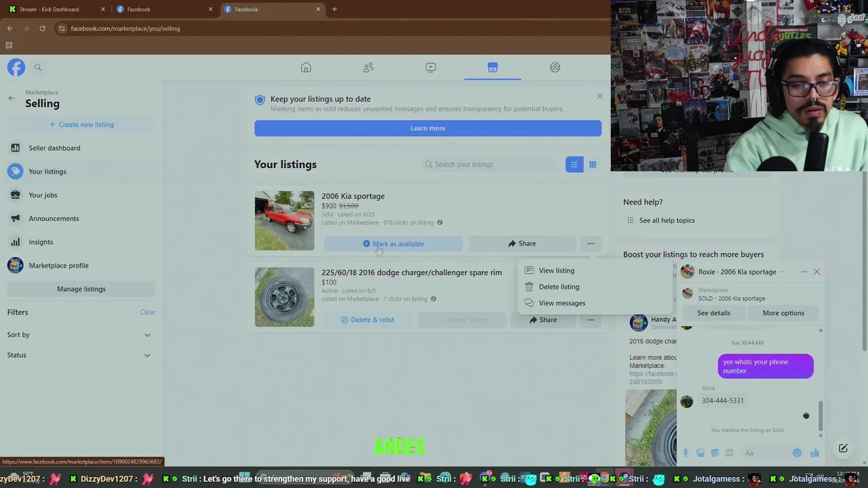The width and height of the screenshot is (868, 488).
Task: Dismiss the Keep your listings up to date banner
Action: coord(599,96)
